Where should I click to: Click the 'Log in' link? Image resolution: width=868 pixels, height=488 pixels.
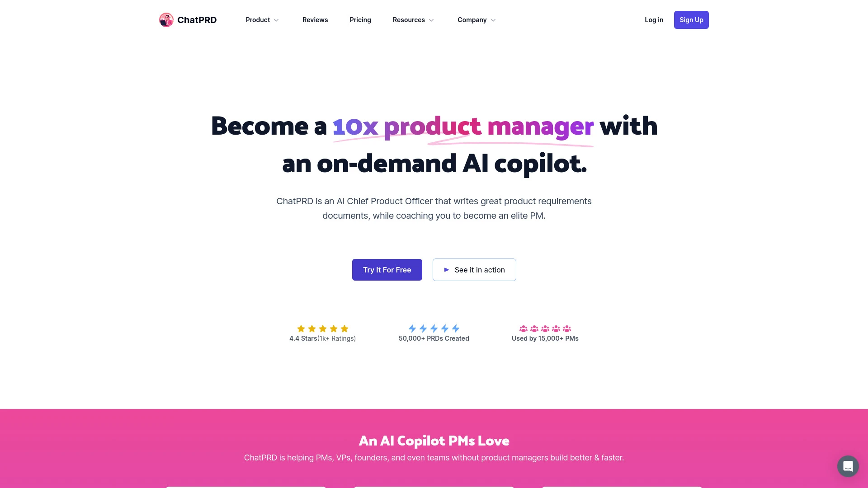653,20
